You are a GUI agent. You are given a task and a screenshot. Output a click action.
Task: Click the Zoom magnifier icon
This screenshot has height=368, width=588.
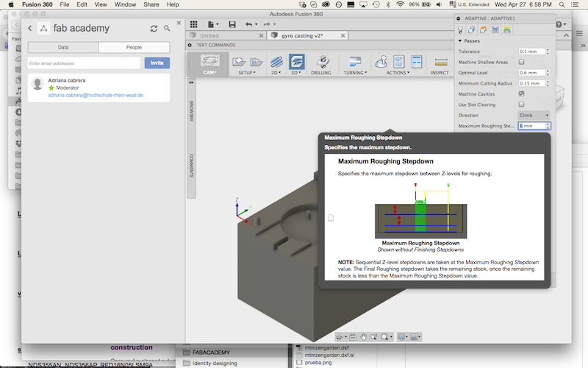point(374,337)
